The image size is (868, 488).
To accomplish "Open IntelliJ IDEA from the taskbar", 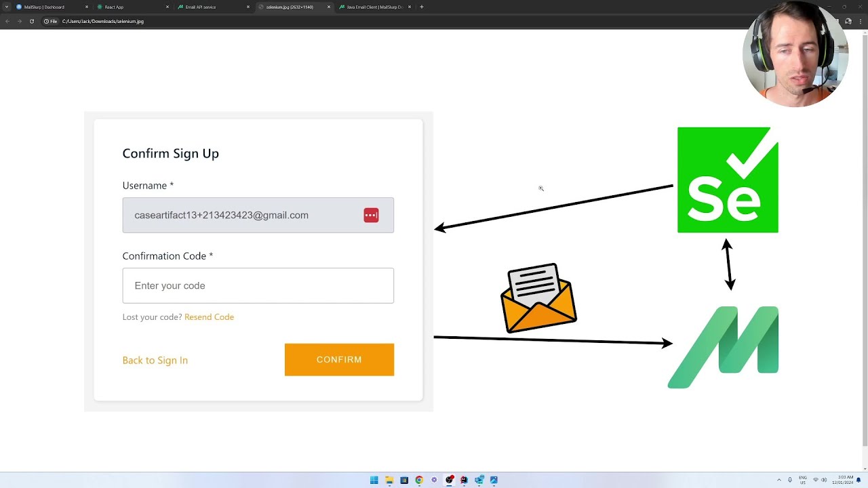I will (x=464, y=480).
